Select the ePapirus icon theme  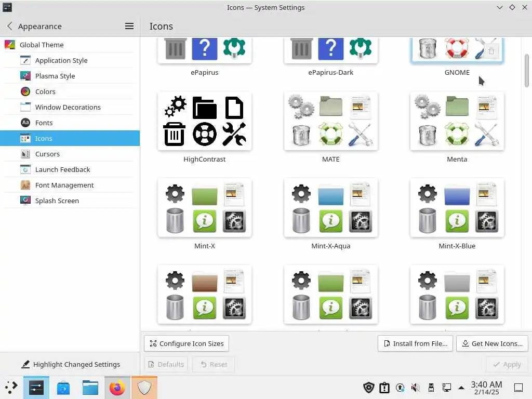tap(205, 50)
